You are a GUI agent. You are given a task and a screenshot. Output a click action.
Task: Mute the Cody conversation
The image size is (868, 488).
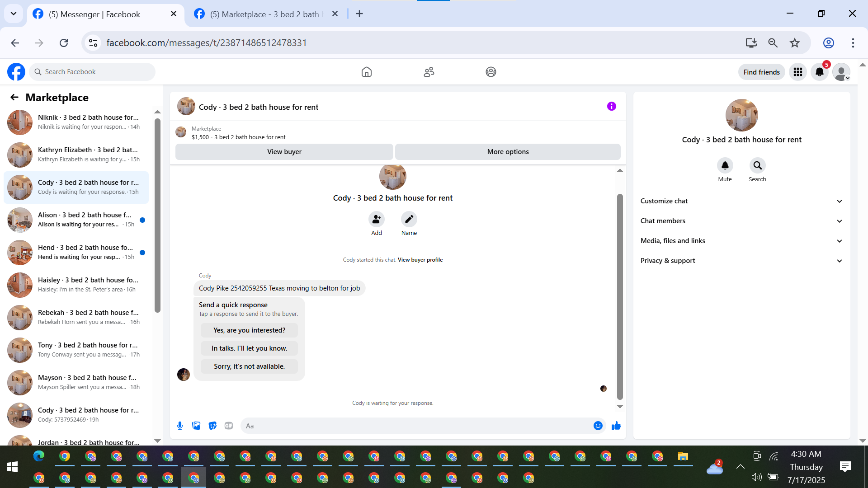tap(725, 166)
